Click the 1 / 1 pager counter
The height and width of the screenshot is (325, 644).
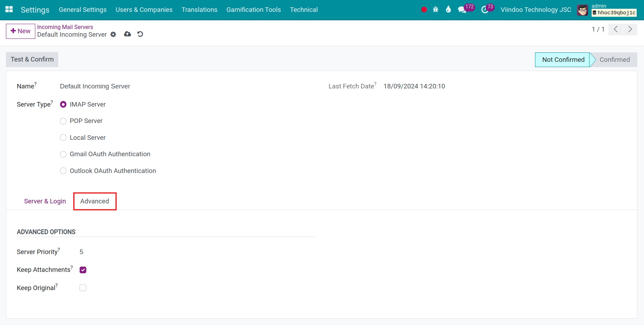(x=598, y=29)
